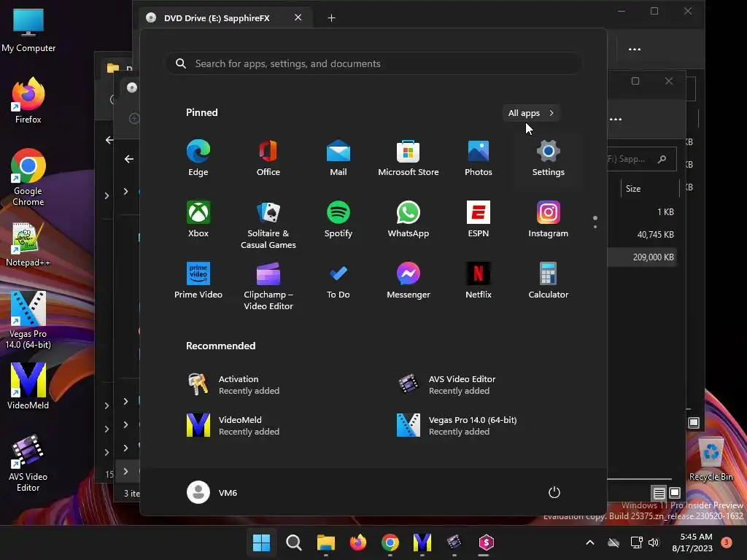Screen dimensions: 747x560
Task: Click the Windows Start button on taskbar
Action: [262, 542]
